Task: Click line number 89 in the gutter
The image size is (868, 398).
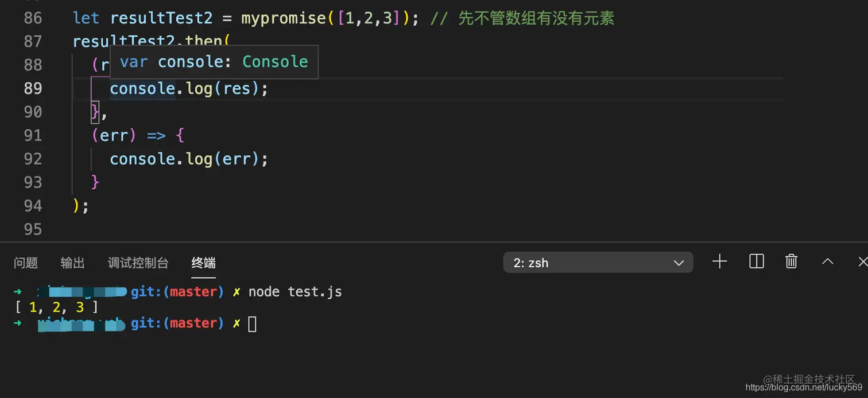Action: coord(33,88)
